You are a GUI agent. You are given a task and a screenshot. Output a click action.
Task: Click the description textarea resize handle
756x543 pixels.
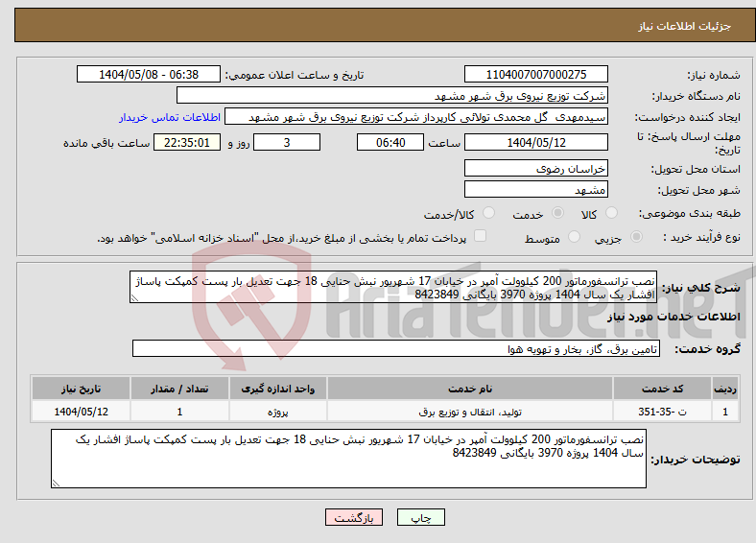[134, 298]
